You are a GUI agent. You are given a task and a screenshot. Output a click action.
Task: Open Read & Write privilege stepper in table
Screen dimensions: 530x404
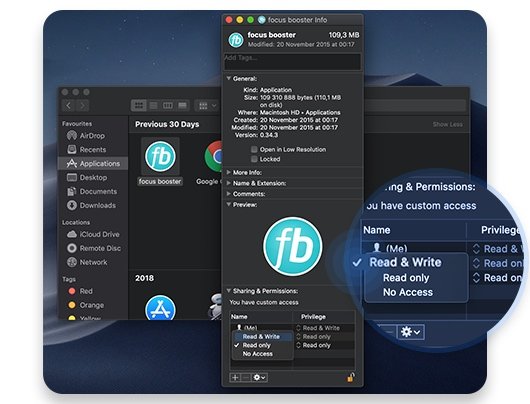[298, 328]
